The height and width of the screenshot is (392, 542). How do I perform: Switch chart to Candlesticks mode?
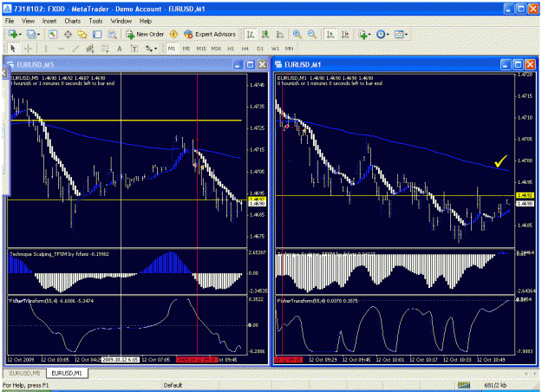point(265,34)
